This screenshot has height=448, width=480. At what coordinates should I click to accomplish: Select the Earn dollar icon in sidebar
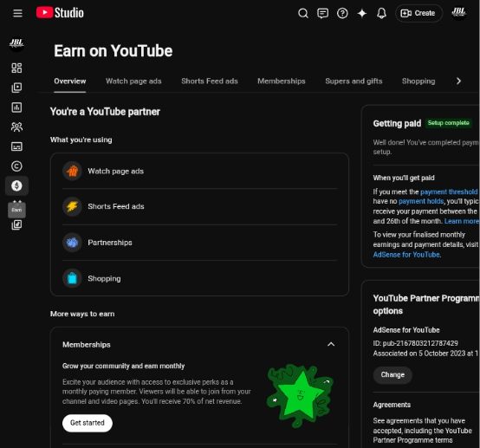pos(16,185)
